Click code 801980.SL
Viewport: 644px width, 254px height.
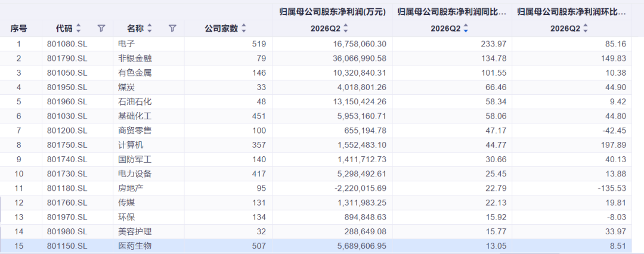(67, 231)
